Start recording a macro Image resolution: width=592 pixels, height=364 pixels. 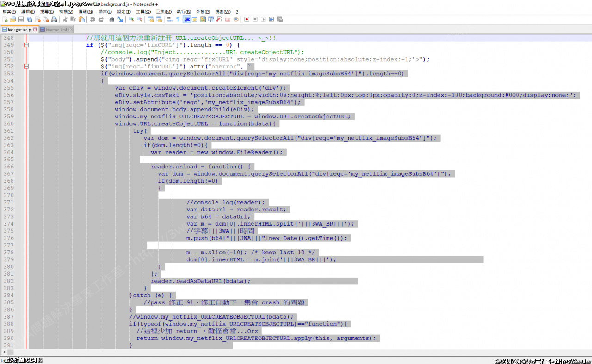[247, 19]
